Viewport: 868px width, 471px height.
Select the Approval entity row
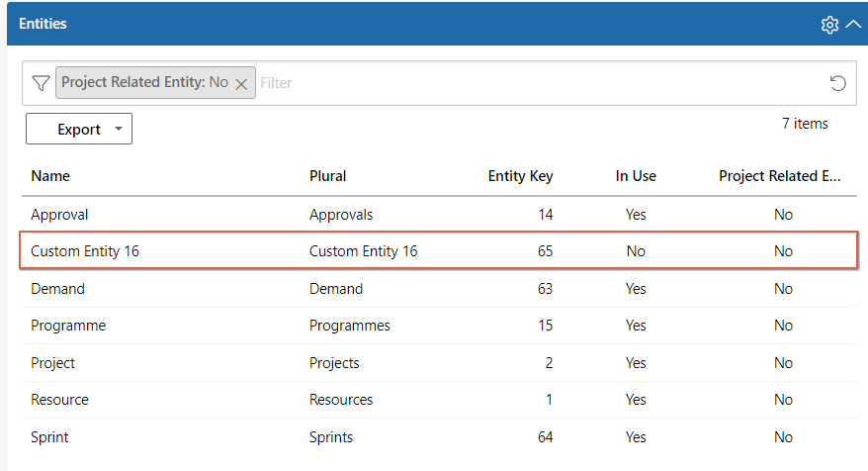pos(439,215)
